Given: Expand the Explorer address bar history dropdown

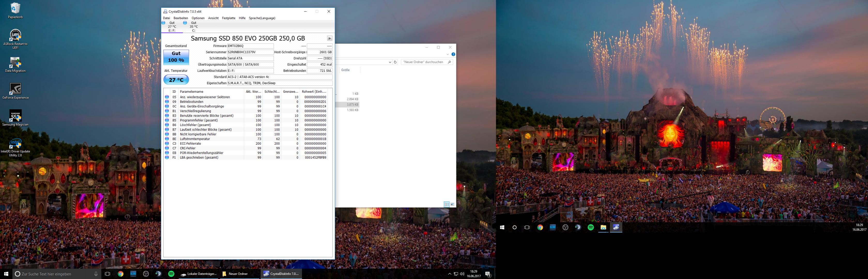Looking at the screenshot, I should 390,62.
